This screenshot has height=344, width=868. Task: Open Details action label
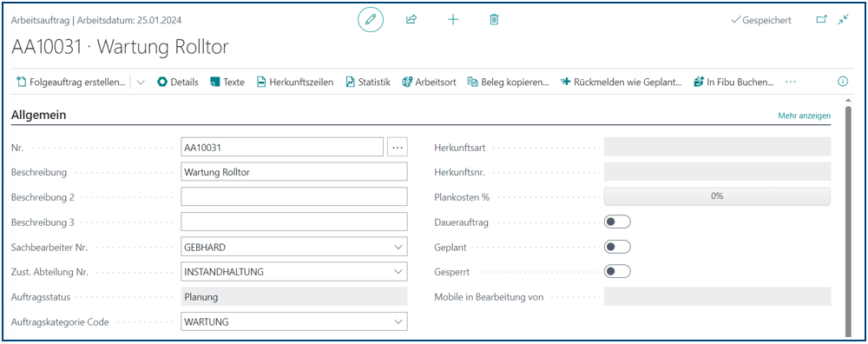click(x=184, y=82)
